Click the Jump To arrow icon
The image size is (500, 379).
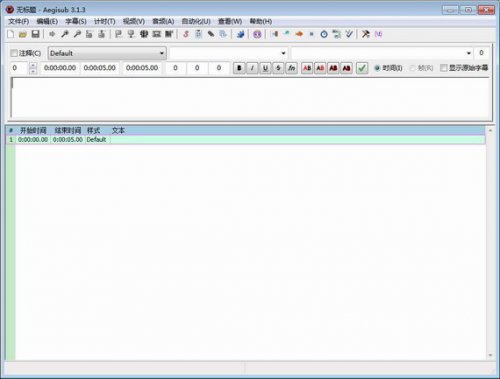(52, 34)
